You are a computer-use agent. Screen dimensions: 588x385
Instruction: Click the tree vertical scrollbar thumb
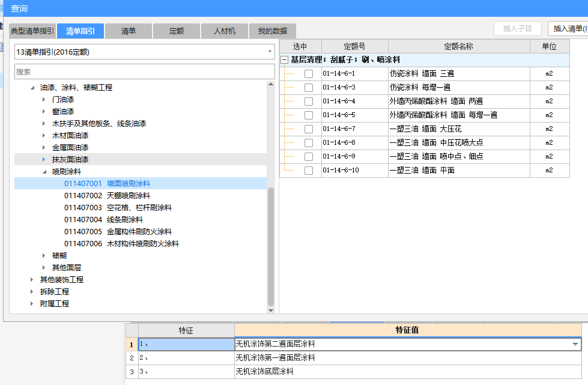pos(271,247)
